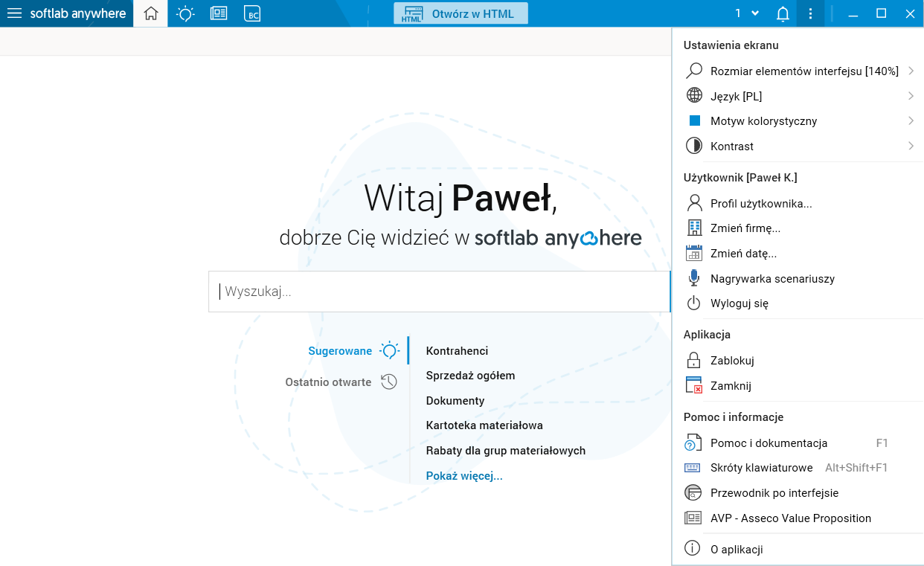Click the help document icon
924x566 pixels.
(x=694, y=443)
